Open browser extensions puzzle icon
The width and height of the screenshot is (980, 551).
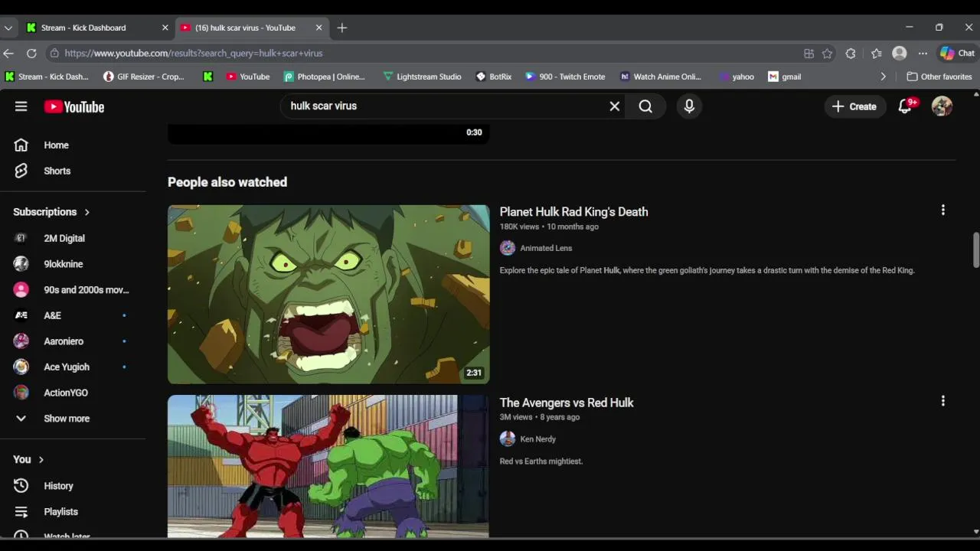[x=851, y=54]
